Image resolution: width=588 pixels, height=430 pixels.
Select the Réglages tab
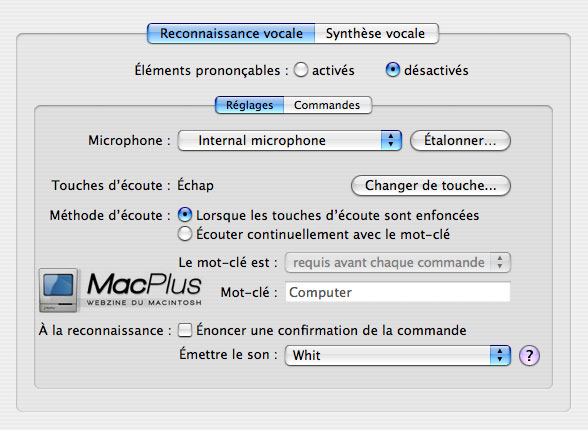click(x=249, y=105)
